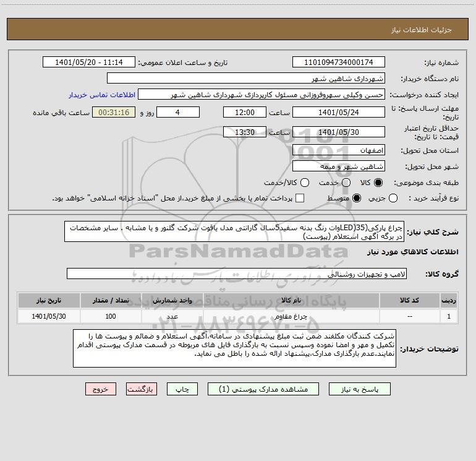Click the request creator field حسن وکیلی
This screenshot has width=476, height=461.
[261, 94]
